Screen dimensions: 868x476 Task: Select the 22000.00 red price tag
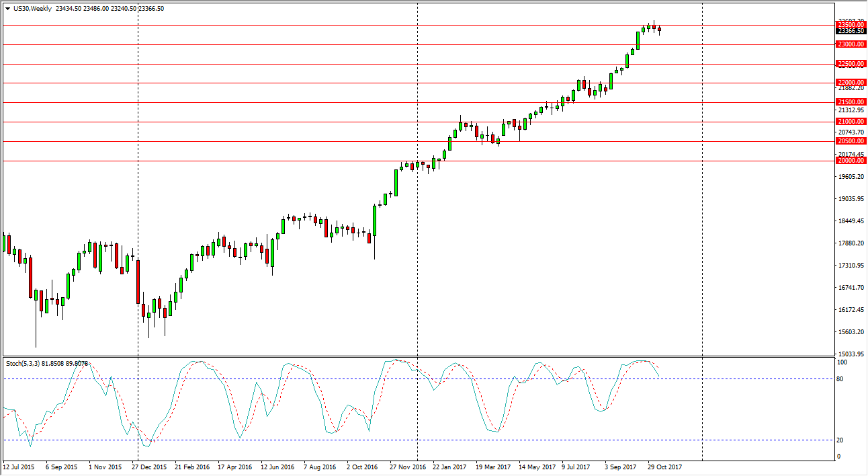[850, 83]
